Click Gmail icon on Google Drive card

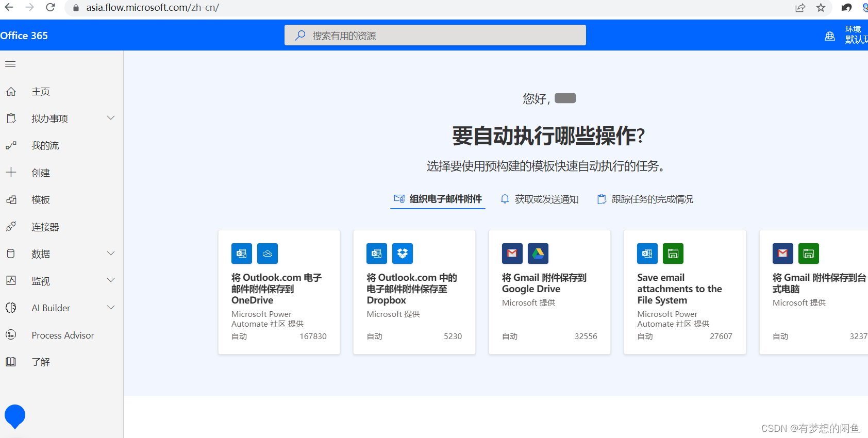point(512,254)
